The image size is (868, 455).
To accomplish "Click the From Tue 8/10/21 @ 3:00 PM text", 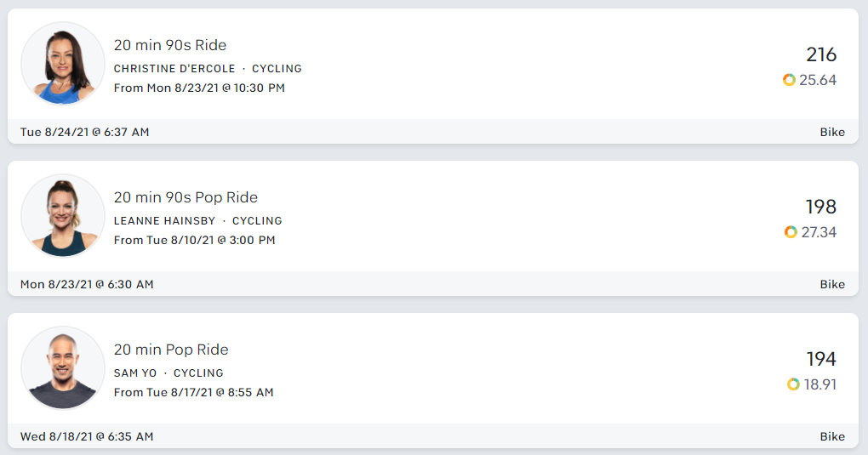I will [x=194, y=241].
